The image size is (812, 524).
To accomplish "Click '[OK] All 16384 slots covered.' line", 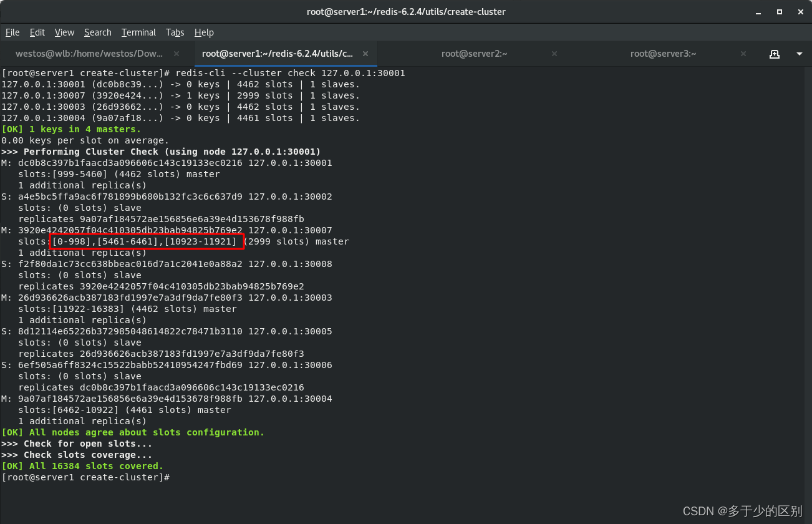I will (82, 466).
